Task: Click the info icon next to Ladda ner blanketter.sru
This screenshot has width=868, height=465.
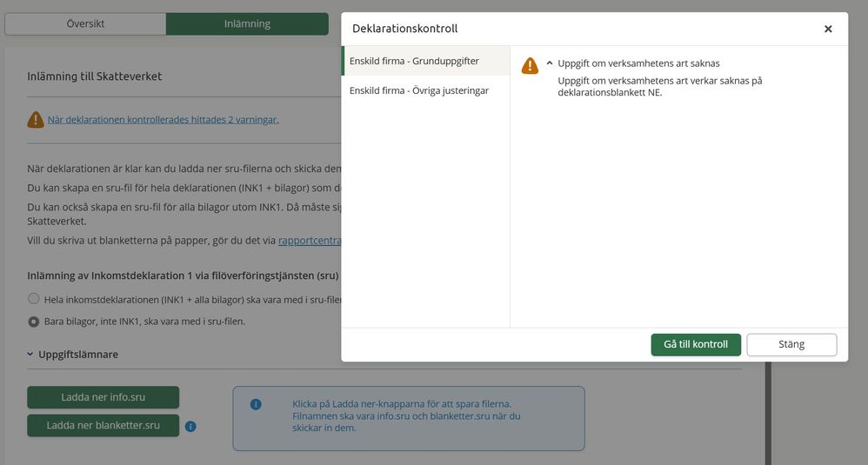Action: coord(190,426)
